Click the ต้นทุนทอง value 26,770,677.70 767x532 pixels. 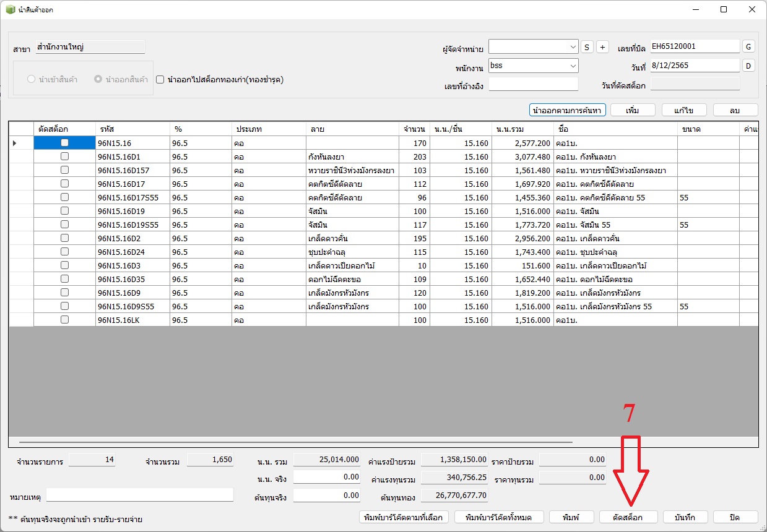(x=454, y=496)
